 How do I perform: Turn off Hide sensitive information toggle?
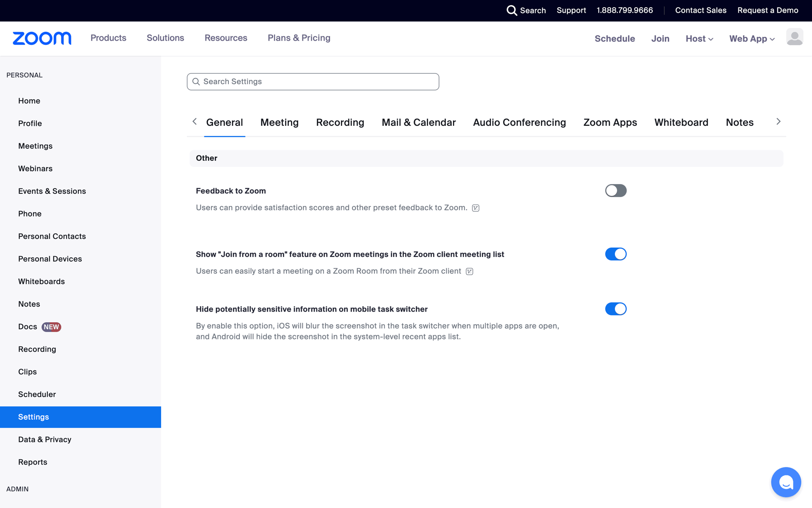[616, 309]
